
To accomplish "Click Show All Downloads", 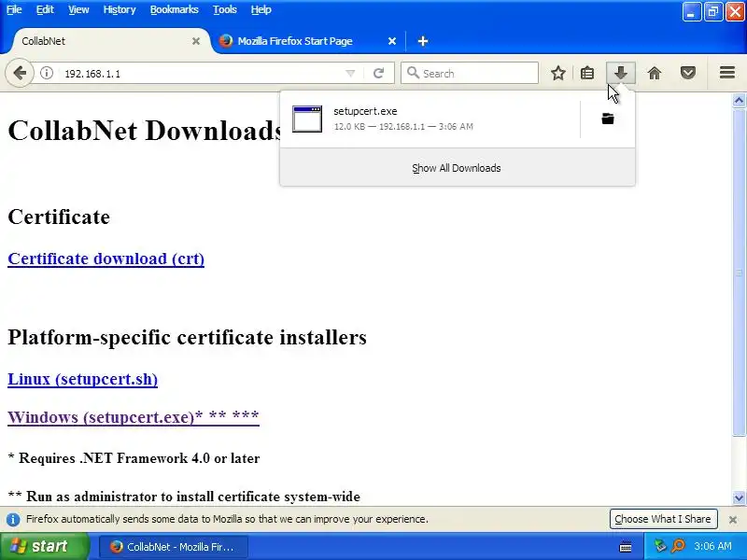I will (457, 168).
